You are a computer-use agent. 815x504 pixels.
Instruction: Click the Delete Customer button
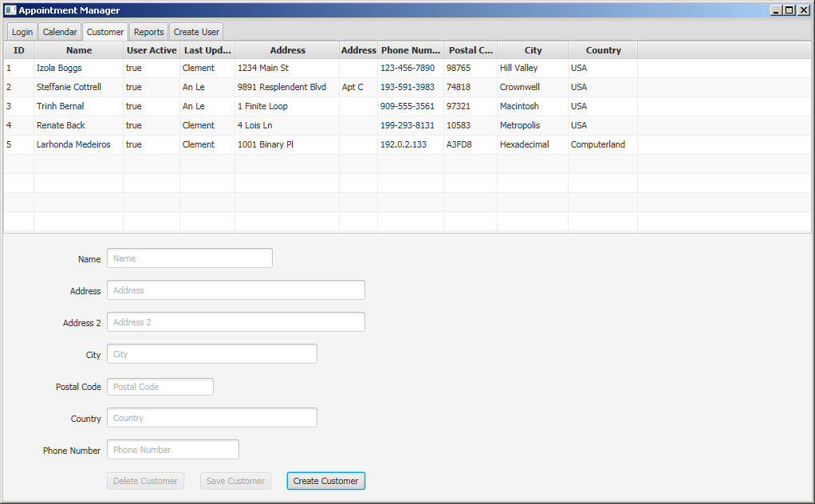145,481
